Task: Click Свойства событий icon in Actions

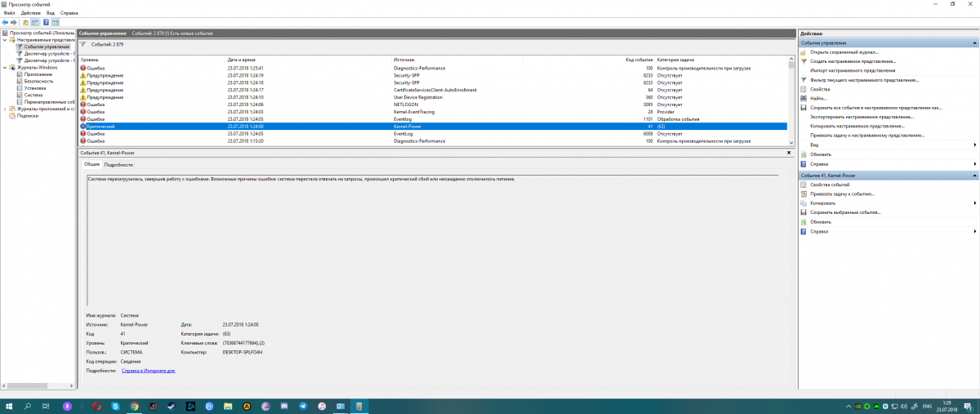Action: 804,185
